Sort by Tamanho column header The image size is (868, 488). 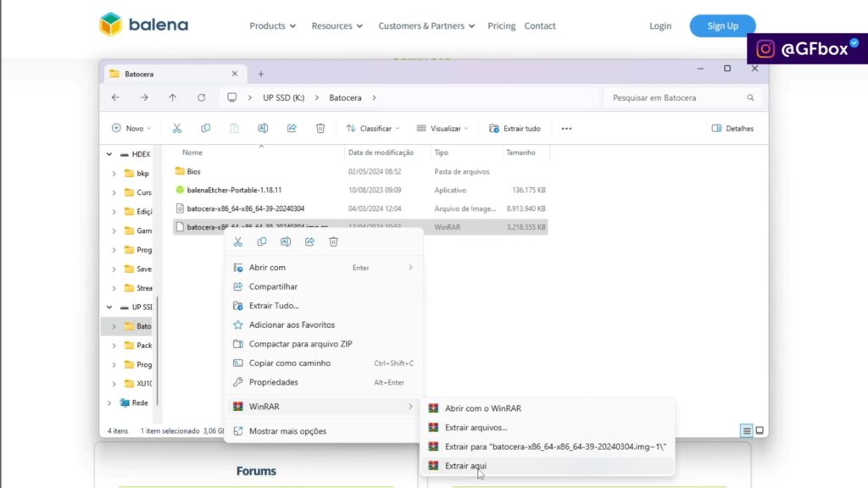521,152
